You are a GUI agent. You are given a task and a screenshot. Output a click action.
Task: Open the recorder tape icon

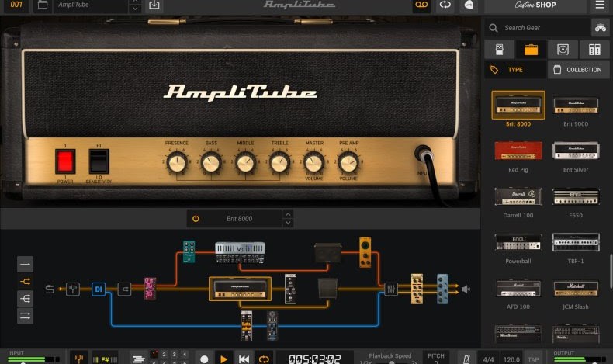click(420, 5)
